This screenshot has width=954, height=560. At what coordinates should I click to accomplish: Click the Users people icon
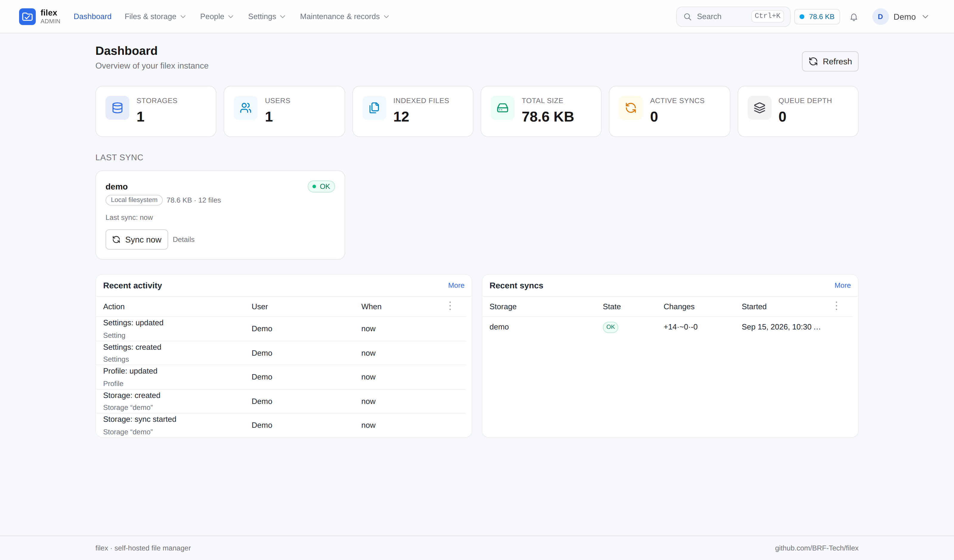point(246,108)
